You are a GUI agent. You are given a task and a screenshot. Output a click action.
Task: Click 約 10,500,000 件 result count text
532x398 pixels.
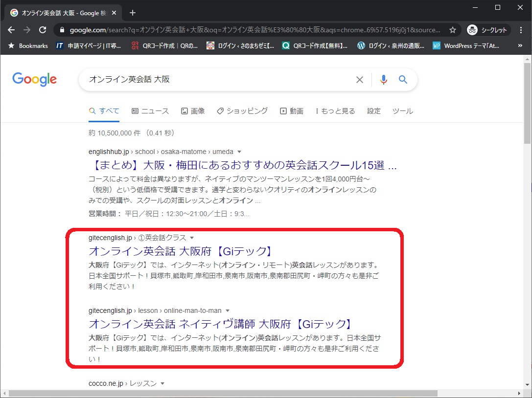coord(115,133)
